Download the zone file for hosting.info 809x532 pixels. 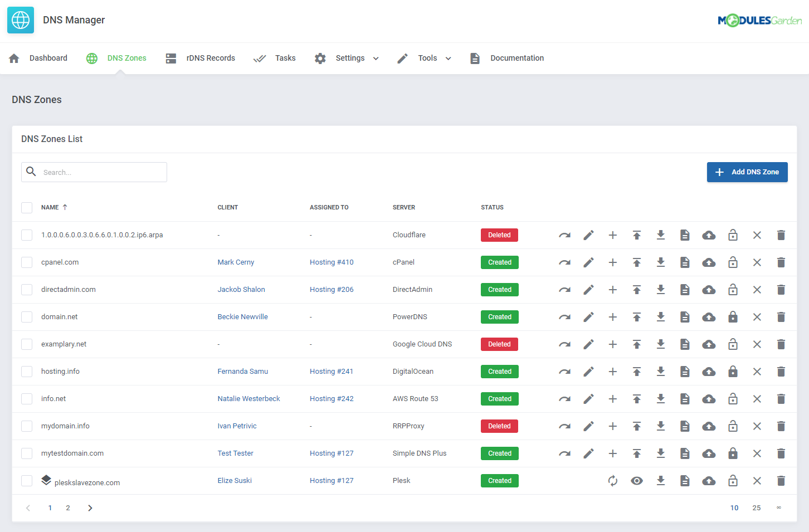click(x=660, y=371)
